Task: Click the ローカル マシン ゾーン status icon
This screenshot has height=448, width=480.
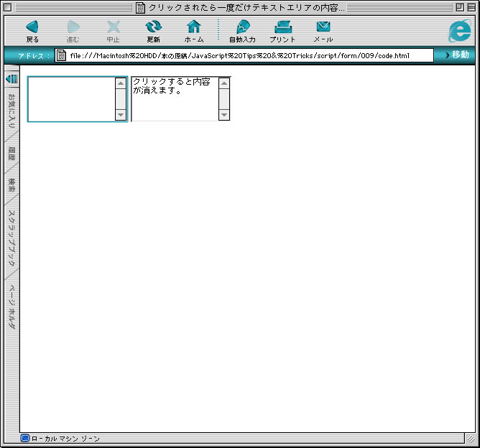Action: pyautogui.click(x=25, y=438)
